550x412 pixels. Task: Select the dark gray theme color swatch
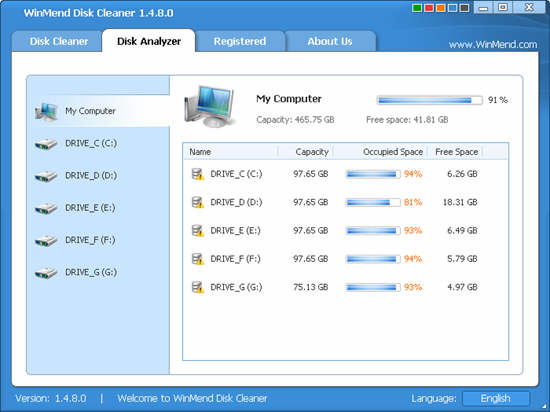tap(464, 8)
